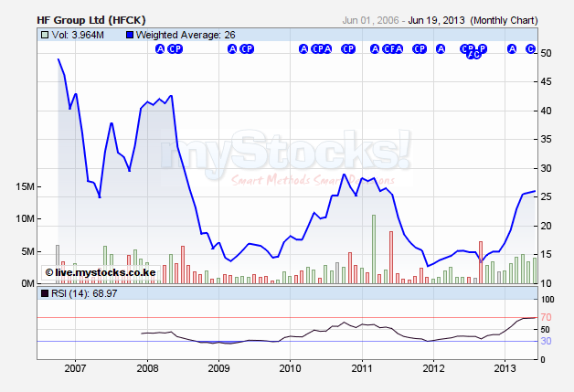
Task: Click the lowered F marker in late 2012
Action: point(472,55)
